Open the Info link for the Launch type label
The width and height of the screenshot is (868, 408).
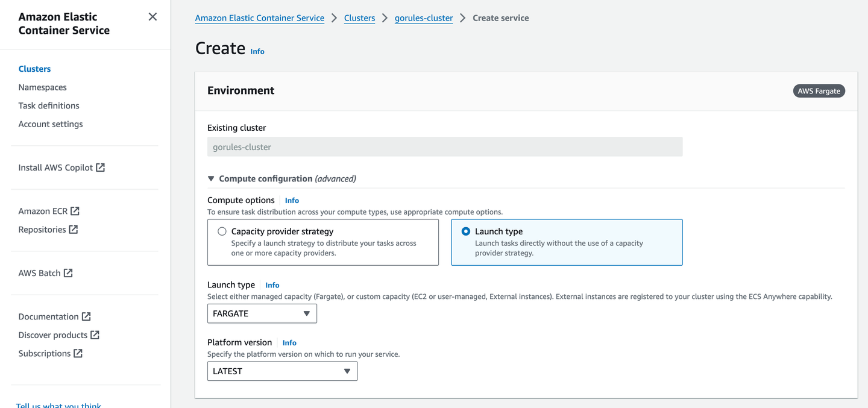(272, 285)
